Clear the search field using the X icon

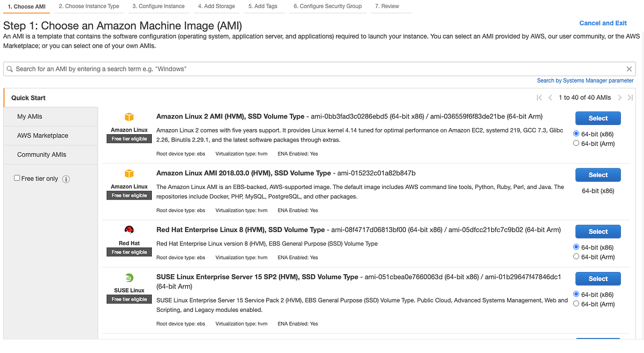coord(629,69)
